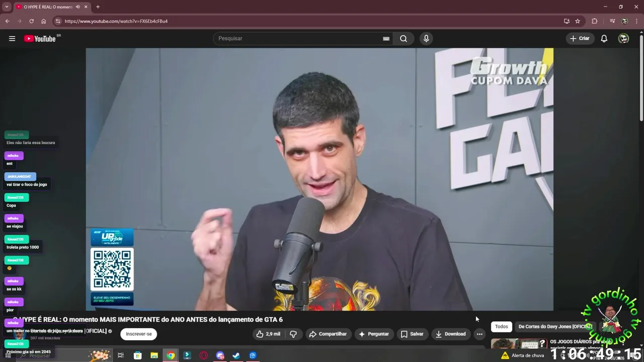Open Opera browser from taskbar

point(203,355)
